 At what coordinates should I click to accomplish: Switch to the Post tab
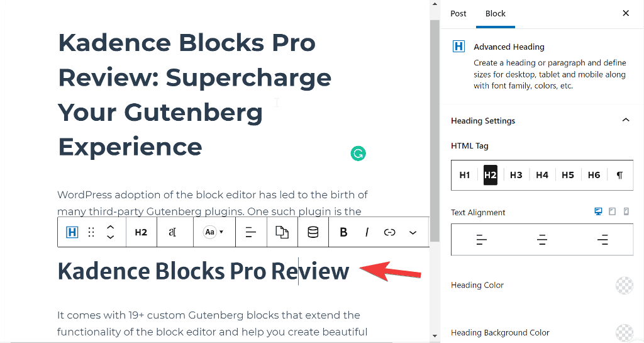tap(458, 13)
